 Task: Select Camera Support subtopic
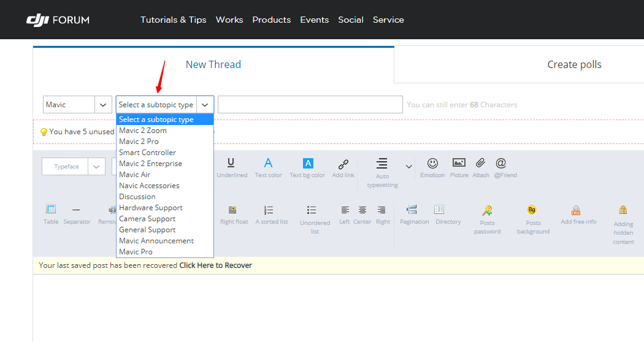165,219
